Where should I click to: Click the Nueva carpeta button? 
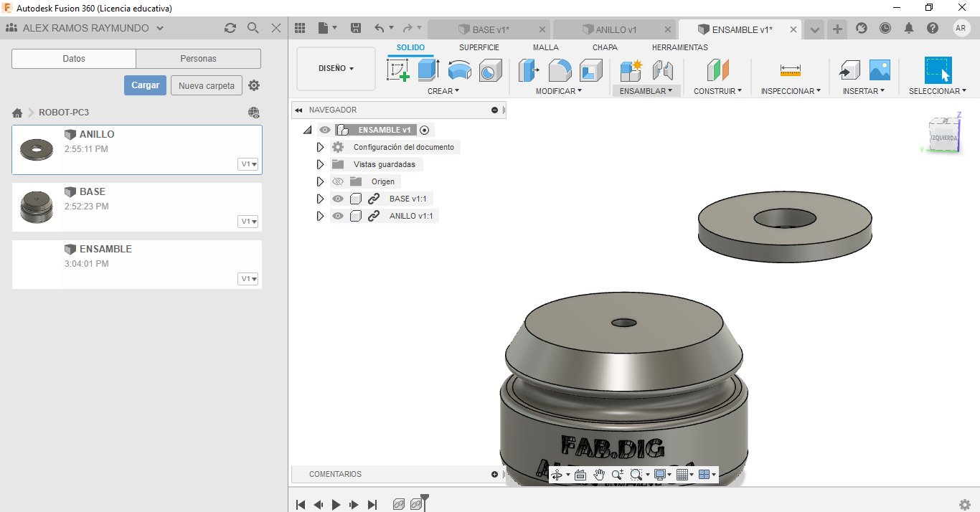[x=207, y=85]
